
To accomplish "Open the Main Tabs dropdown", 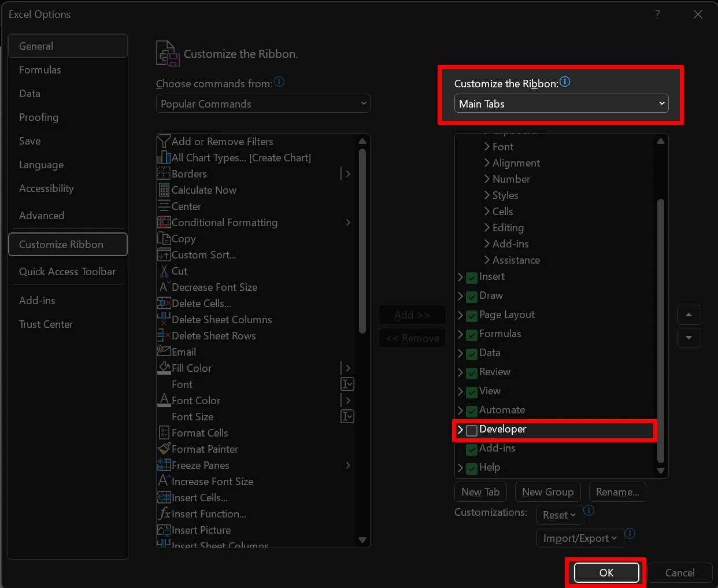I will [x=561, y=104].
